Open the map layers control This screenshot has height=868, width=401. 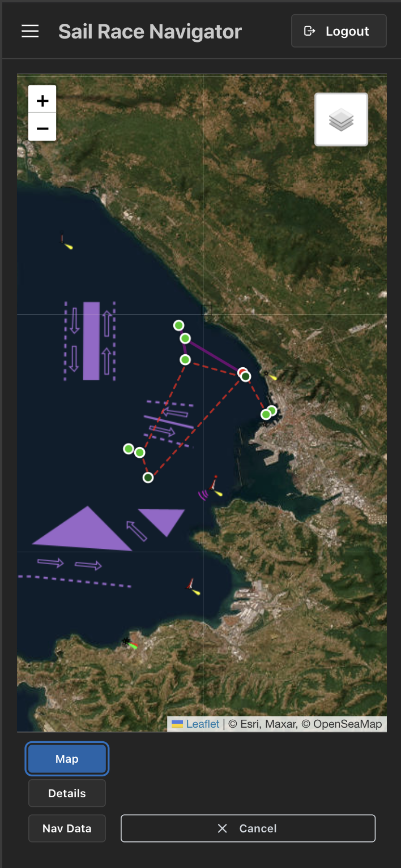click(x=341, y=119)
